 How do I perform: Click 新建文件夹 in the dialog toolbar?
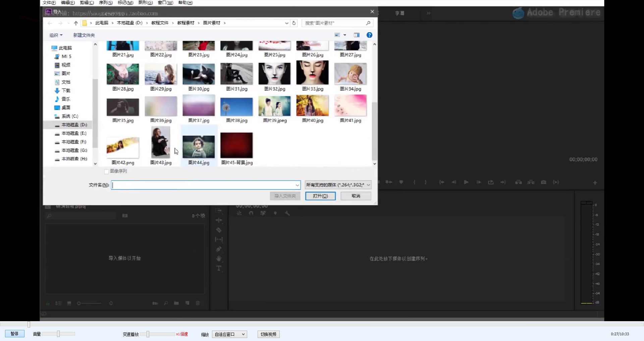84,35
